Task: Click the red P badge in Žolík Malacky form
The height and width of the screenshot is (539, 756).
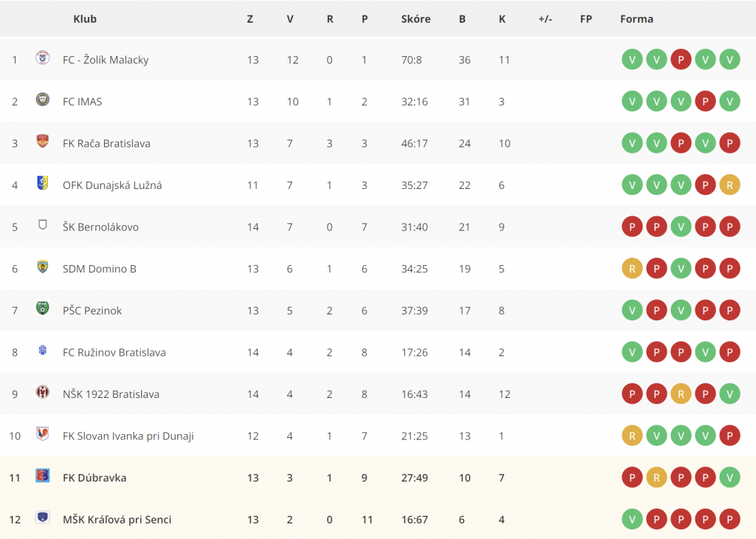Action: click(681, 60)
